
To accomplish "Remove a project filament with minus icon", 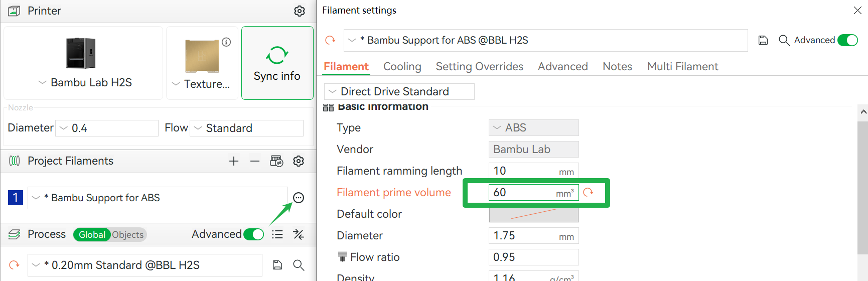I will [255, 161].
